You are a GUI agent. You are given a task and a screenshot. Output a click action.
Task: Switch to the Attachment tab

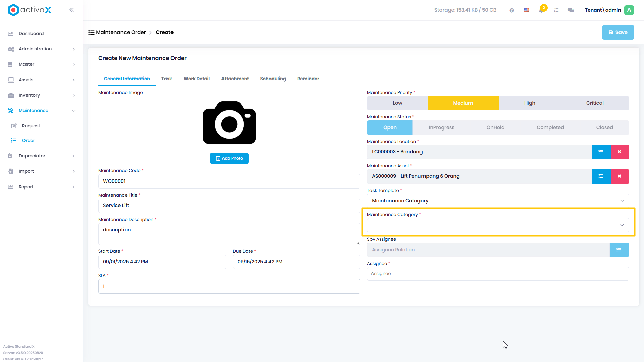235,79
